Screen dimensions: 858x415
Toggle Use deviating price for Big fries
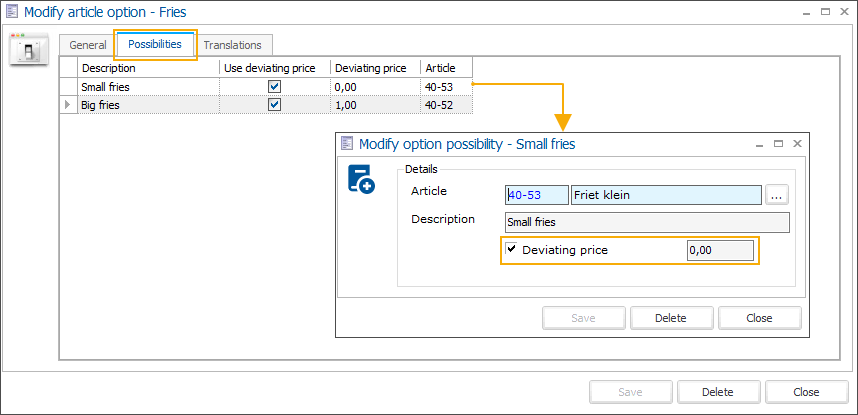pyautogui.click(x=274, y=104)
